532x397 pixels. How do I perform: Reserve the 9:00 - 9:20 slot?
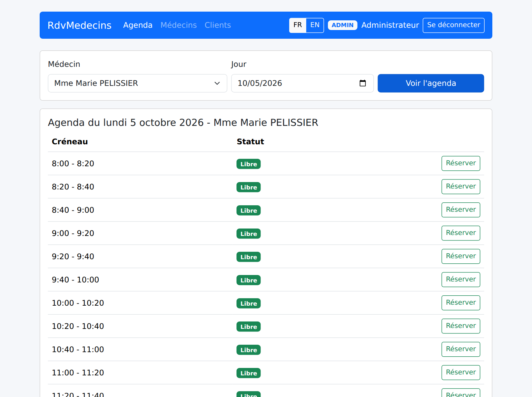click(x=461, y=233)
